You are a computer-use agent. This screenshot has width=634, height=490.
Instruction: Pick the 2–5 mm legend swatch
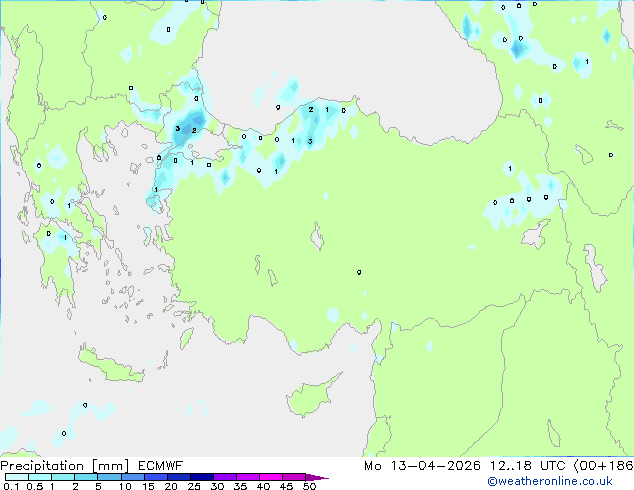coord(86,477)
